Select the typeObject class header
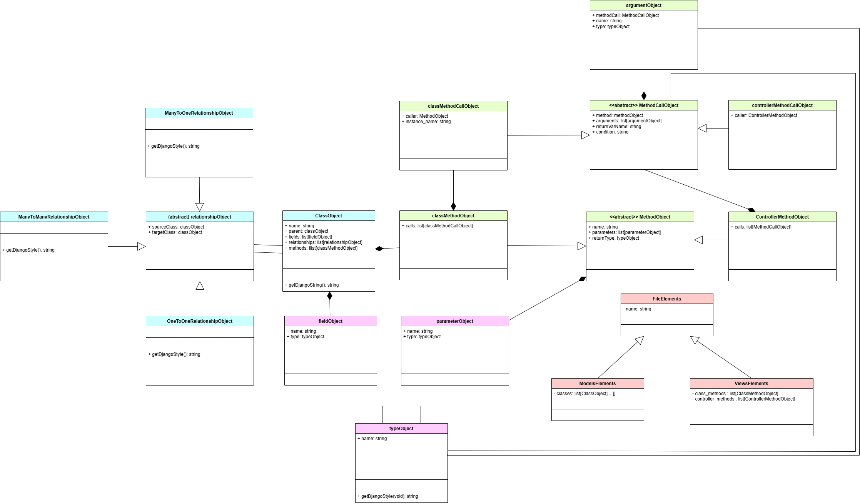This screenshot has height=504, width=860. pos(401,429)
